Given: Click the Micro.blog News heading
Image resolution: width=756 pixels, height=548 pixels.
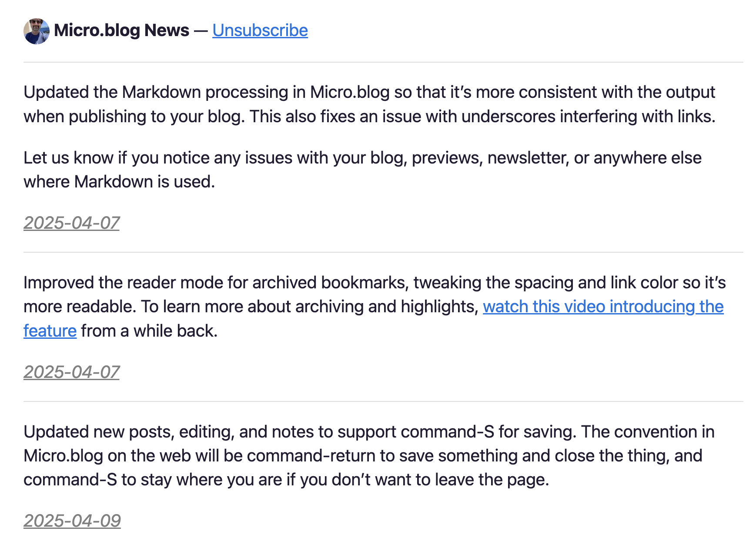Looking at the screenshot, I should click(122, 30).
